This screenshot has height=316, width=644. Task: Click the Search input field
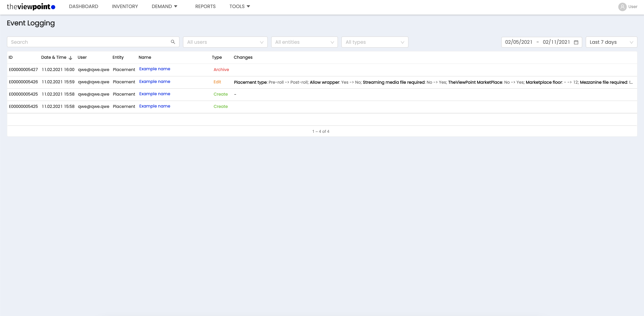(93, 42)
